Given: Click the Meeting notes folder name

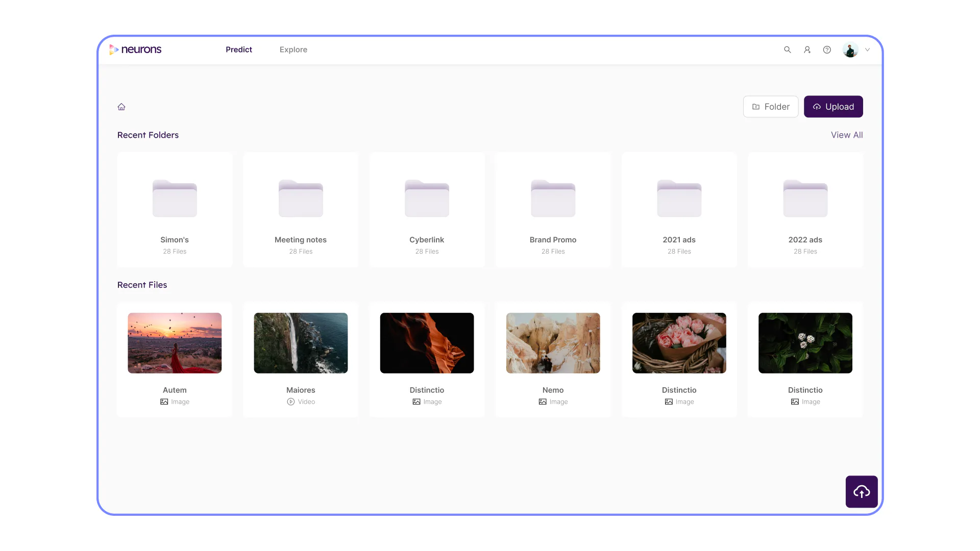Looking at the screenshot, I should coord(301,240).
